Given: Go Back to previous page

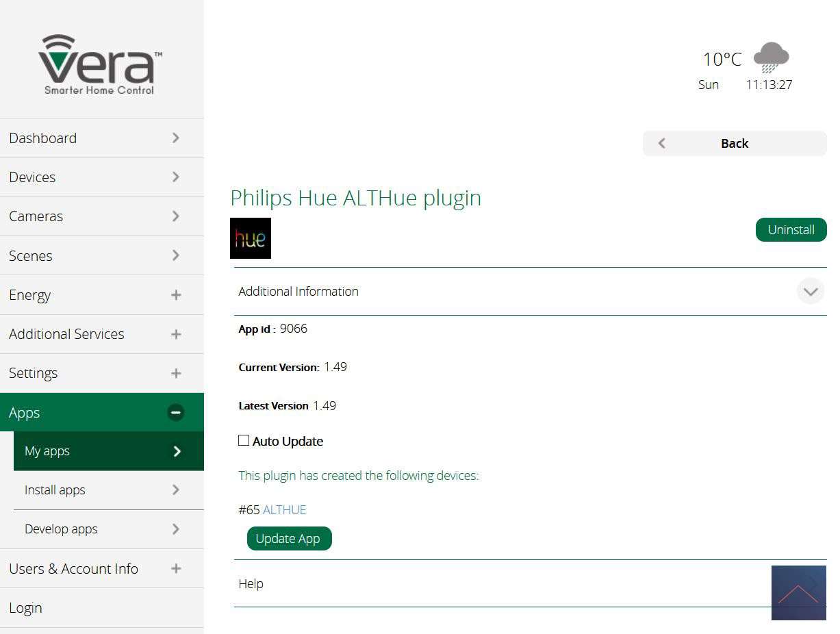Looking at the screenshot, I should click(734, 144).
